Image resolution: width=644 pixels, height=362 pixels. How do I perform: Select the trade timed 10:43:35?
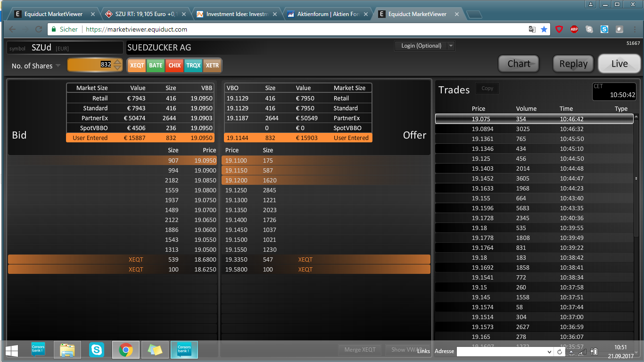[x=534, y=208]
